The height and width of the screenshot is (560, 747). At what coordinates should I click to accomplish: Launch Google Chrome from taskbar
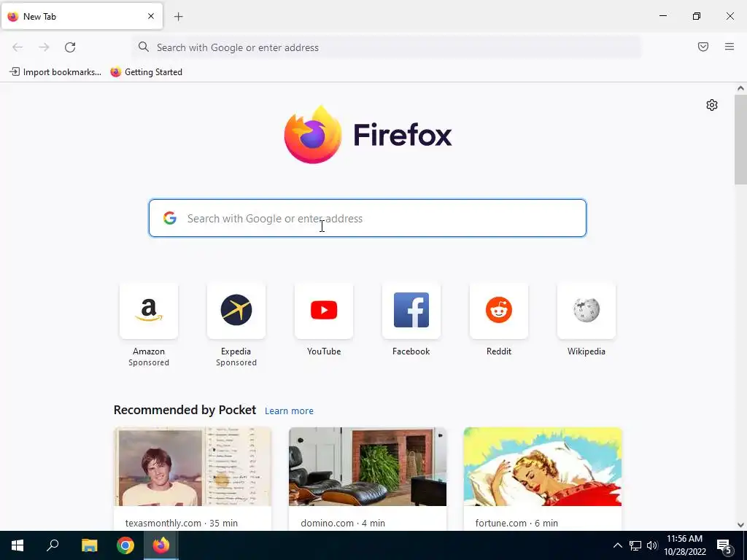(125, 545)
